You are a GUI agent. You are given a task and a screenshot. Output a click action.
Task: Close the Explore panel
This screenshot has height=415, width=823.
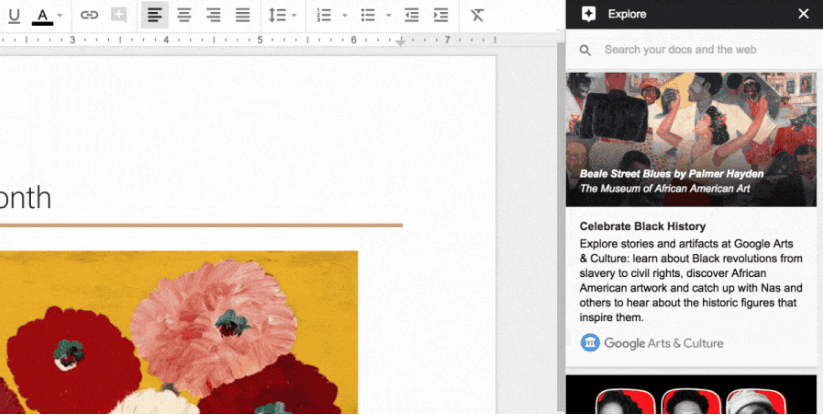tap(803, 14)
